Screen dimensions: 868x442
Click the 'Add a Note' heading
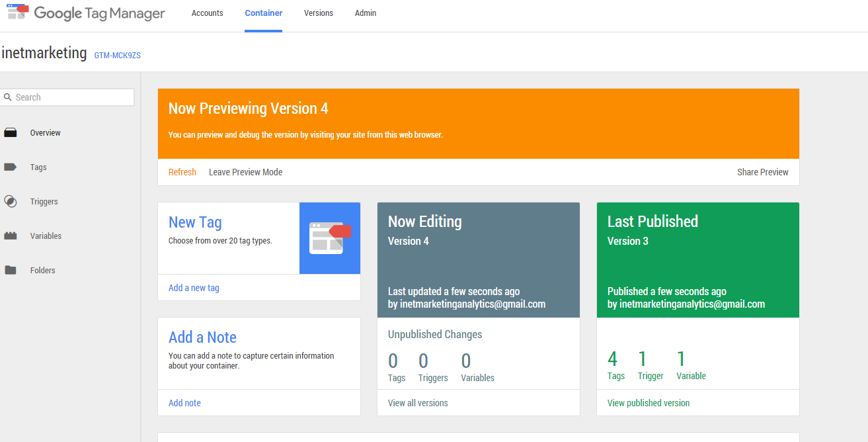[202, 337]
